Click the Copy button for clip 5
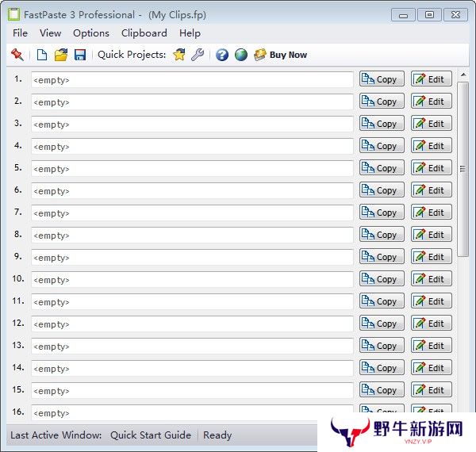This screenshot has height=452, width=476. click(382, 167)
